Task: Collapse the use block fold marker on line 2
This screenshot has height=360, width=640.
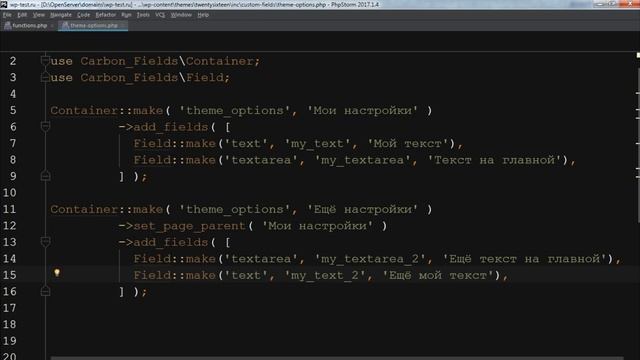Action: (45, 61)
